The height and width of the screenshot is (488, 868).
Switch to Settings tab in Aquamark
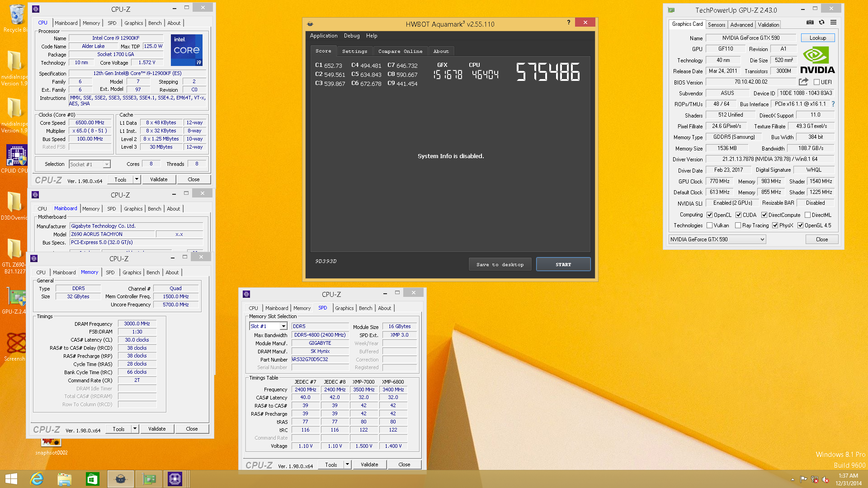point(354,52)
